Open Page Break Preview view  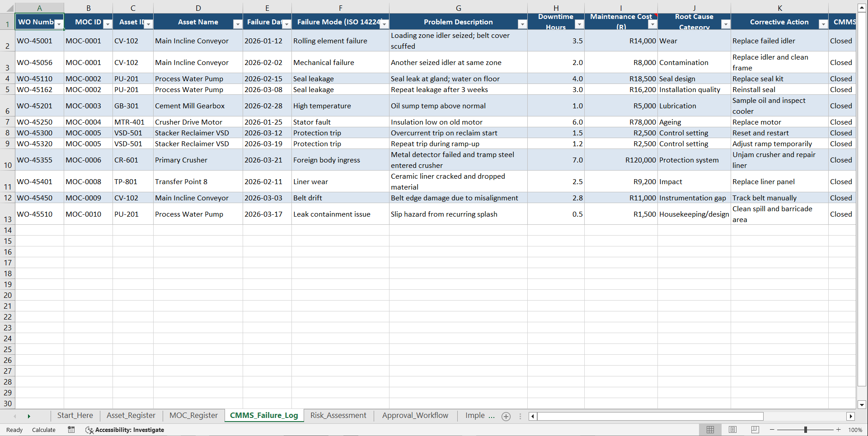click(754, 430)
